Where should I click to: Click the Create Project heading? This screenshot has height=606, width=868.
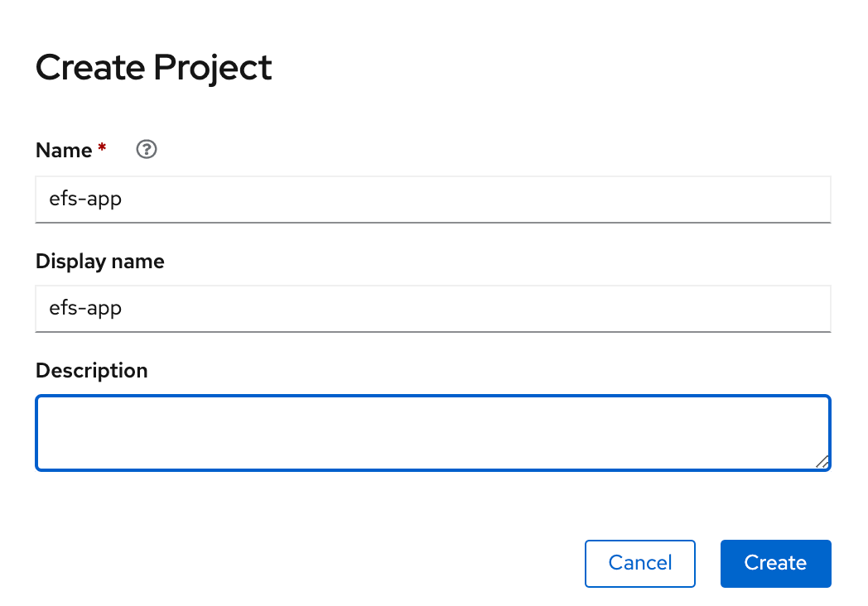152,68
